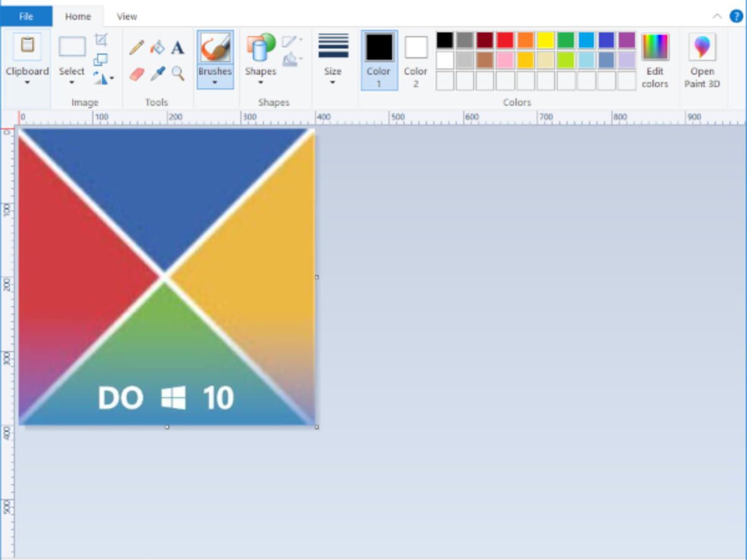Launch Open Paint 3D
This screenshot has height=560, width=747.
click(x=702, y=61)
